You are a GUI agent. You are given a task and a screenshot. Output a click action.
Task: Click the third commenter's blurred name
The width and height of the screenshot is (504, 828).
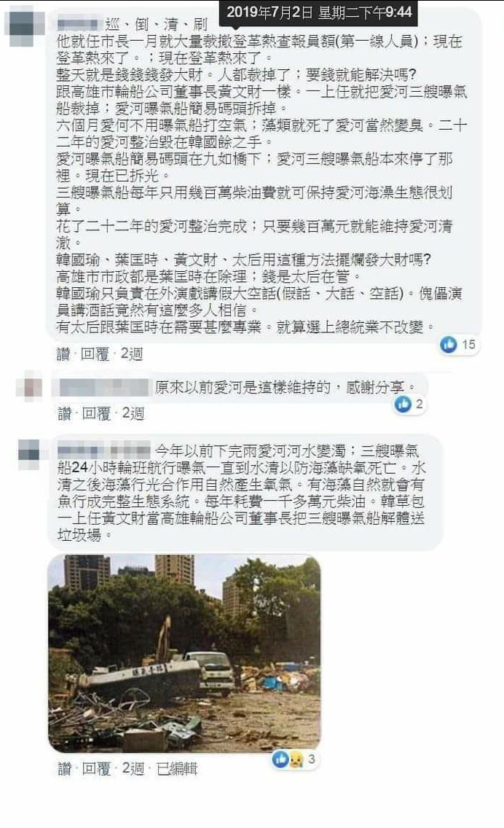click(x=104, y=451)
